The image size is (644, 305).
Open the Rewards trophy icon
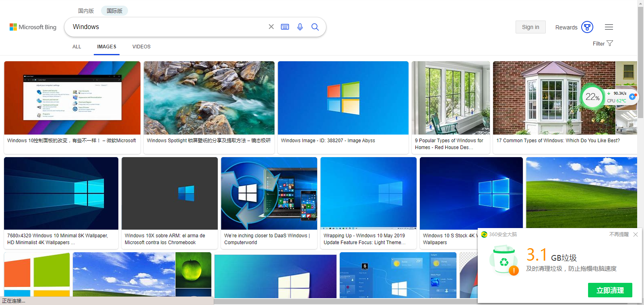(x=587, y=27)
